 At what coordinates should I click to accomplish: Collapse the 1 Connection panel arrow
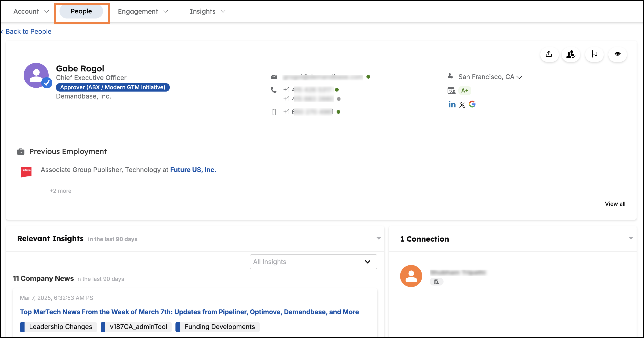tap(631, 238)
